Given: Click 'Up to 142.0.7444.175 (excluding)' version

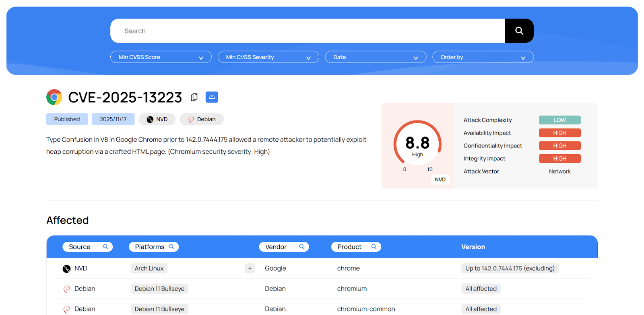Looking at the screenshot, I should [x=510, y=268].
